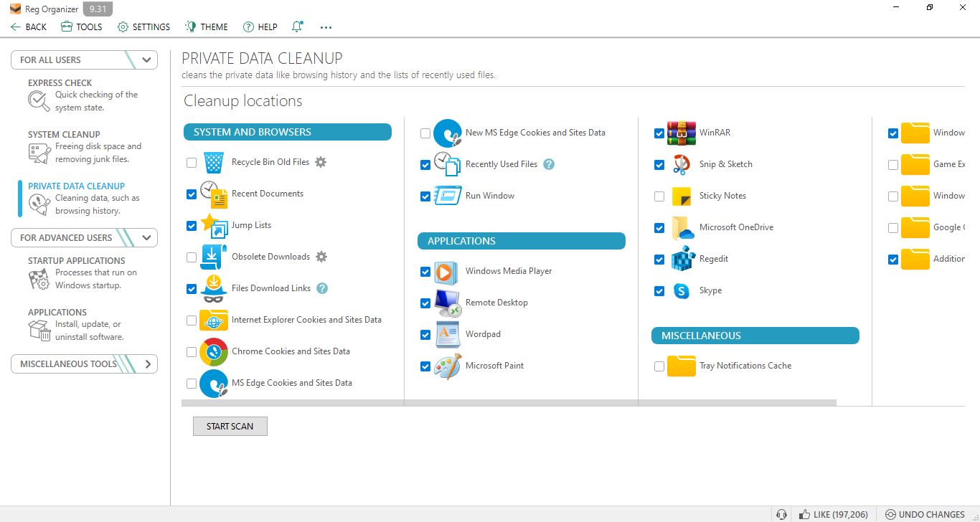Go Back in the top toolbar
980x522 pixels.
(29, 27)
